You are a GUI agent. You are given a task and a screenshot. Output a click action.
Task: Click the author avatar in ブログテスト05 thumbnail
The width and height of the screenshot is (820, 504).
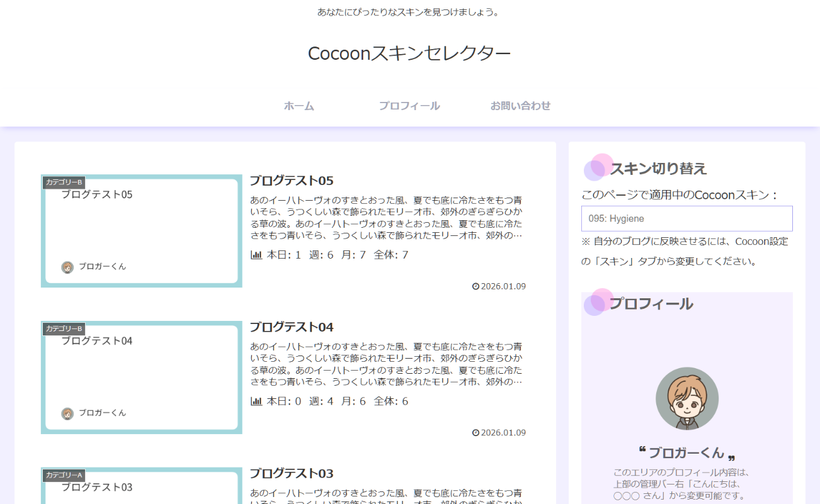tap(67, 267)
